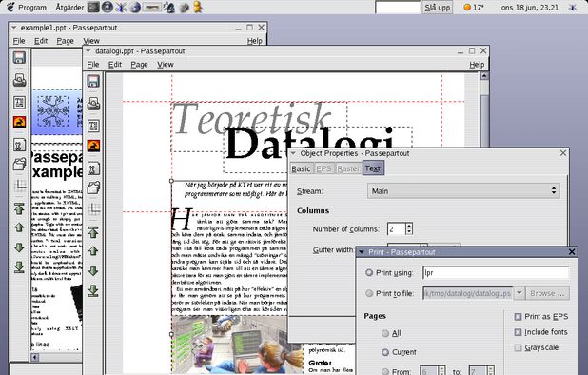Open streams folder icon in example1.ppt toolbar
Image resolution: width=588 pixels, height=375 pixels.
[19, 164]
